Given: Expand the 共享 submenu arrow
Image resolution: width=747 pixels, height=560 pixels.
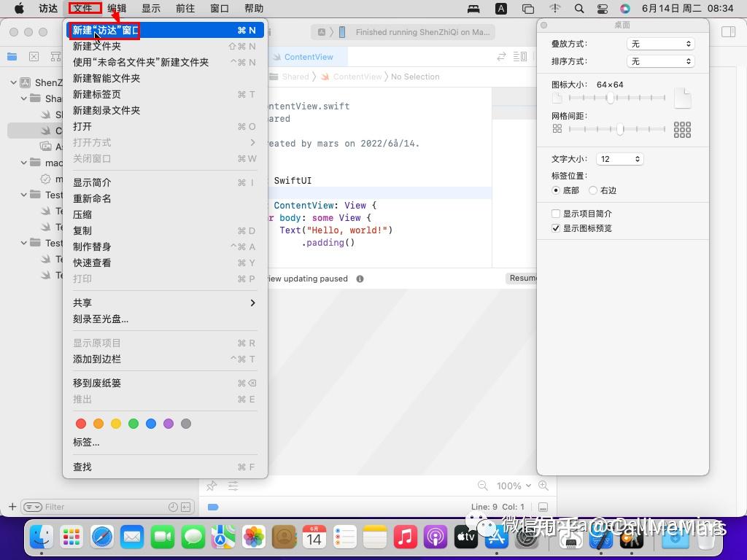Looking at the screenshot, I should coord(252,303).
